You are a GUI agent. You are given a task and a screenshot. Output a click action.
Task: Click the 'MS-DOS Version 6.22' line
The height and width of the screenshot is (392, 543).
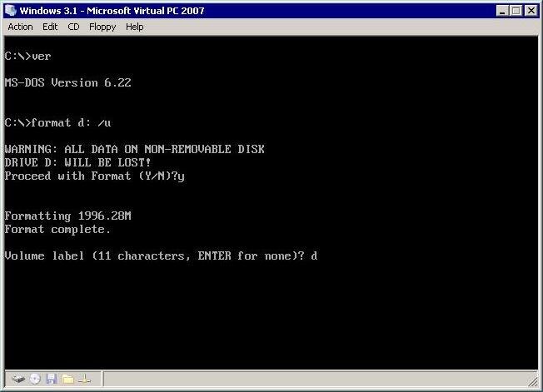point(68,82)
